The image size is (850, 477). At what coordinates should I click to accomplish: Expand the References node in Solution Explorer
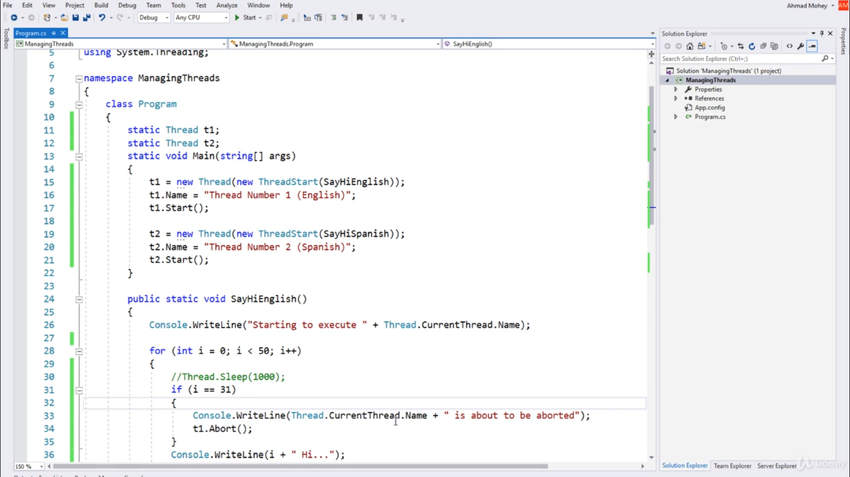(676, 99)
